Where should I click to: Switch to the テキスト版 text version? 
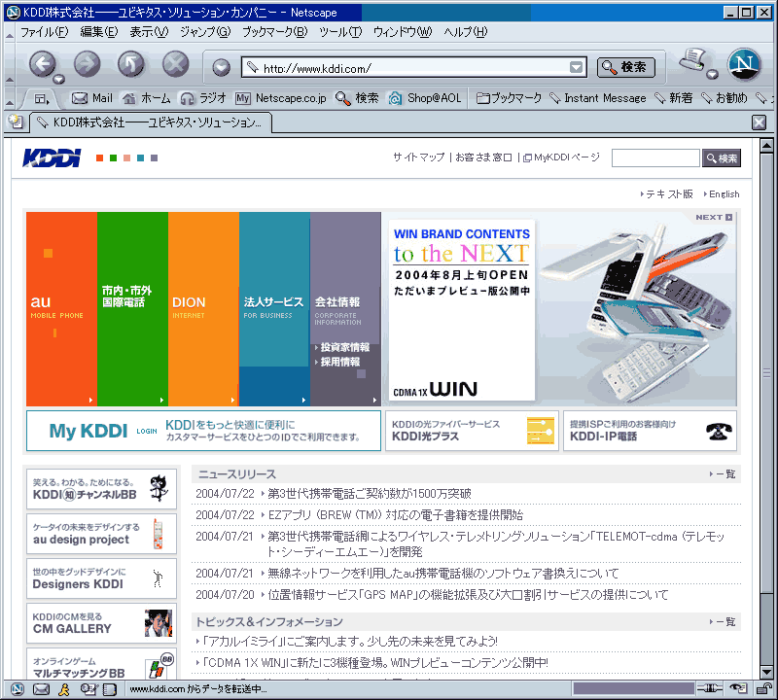tap(667, 194)
